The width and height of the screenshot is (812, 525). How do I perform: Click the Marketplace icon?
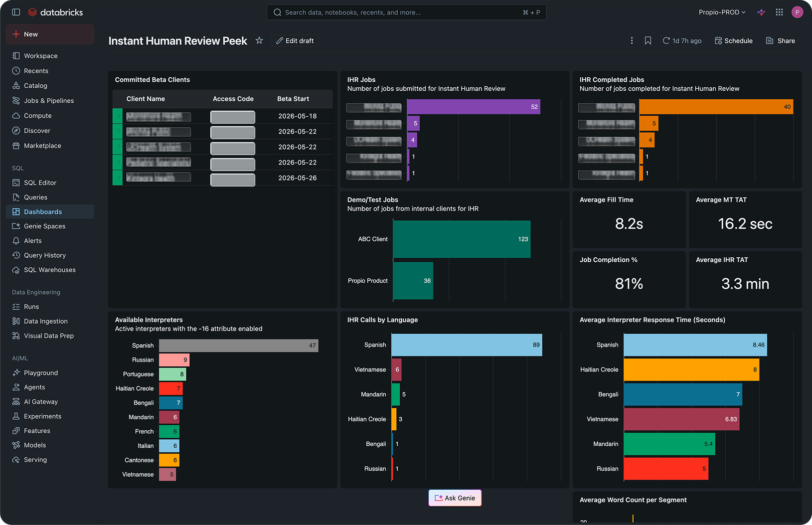tap(16, 146)
